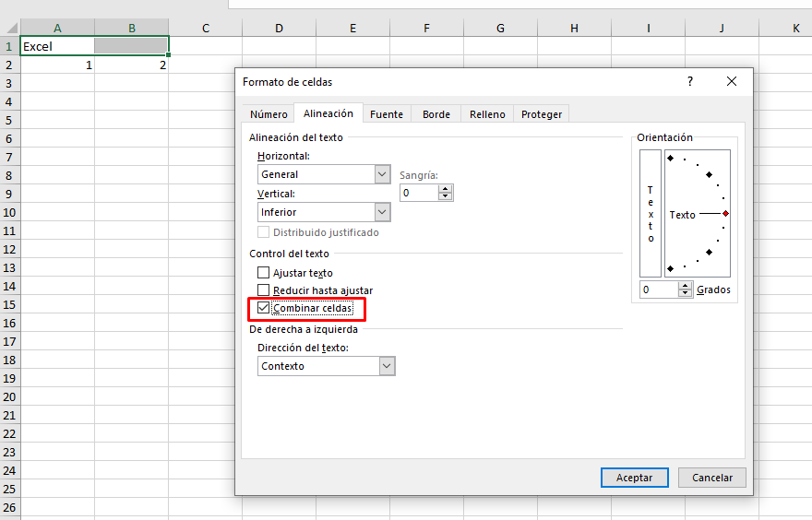
Task: Set orientation to top diamond marker
Action: click(671, 158)
